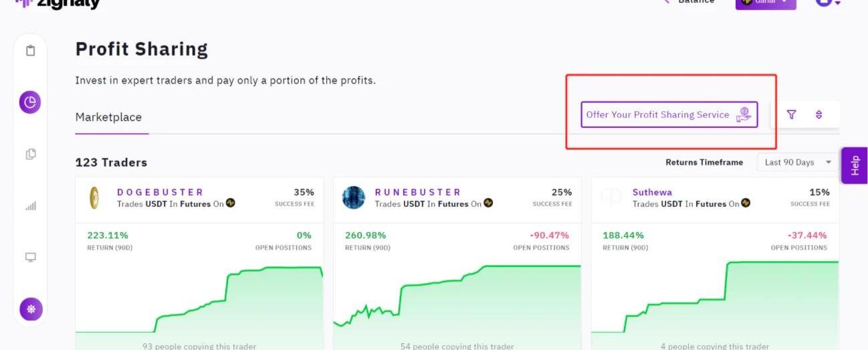This screenshot has height=350, width=868.
Task: Open the purple exchange account dropdown
Action: click(x=766, y=3)
